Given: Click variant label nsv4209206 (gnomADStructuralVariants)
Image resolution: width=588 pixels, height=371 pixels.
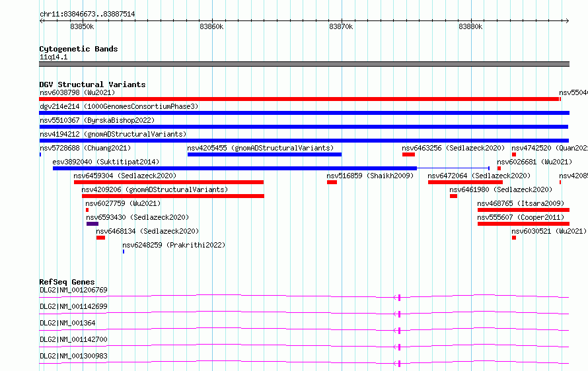Looking at the screenshot, I should click(155, 189).
